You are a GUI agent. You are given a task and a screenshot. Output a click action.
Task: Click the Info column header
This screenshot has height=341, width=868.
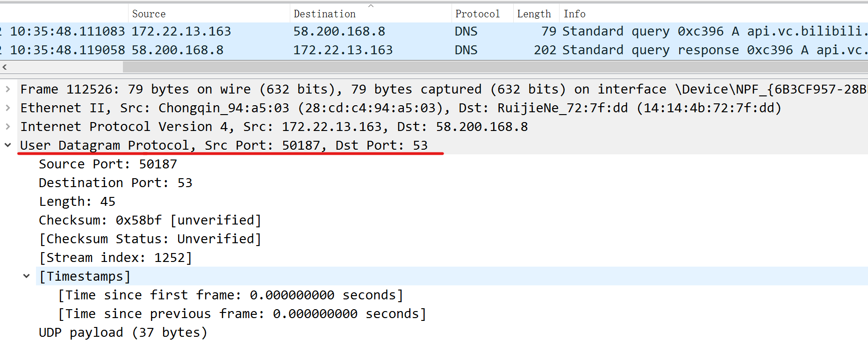click(574, 14)
